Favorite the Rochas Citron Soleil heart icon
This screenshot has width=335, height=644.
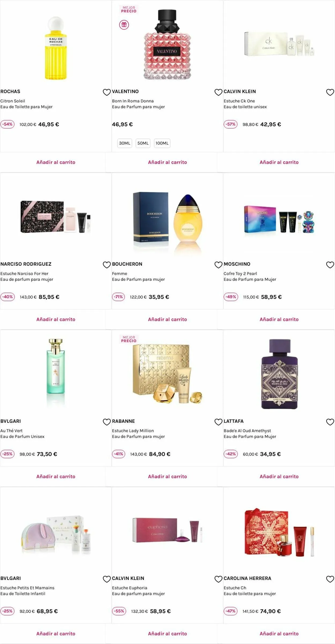(107, 92)
